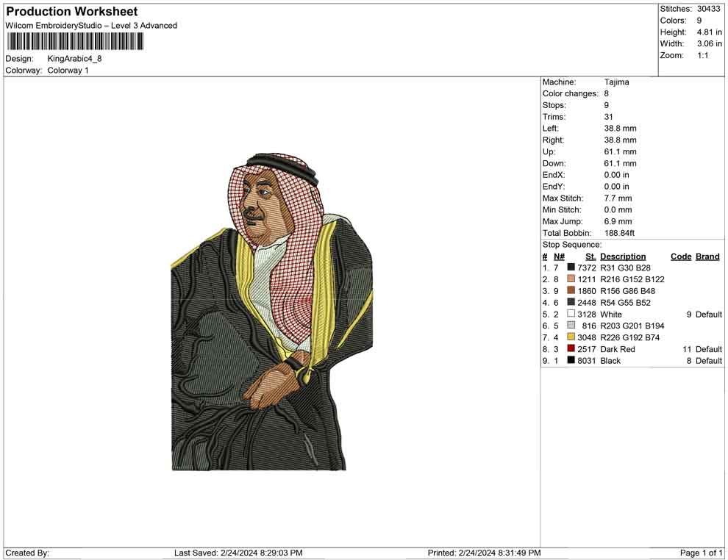This screenshot has width=728, height=560.
Task: Click the 'Brand' column header
Action: [707, 256]
